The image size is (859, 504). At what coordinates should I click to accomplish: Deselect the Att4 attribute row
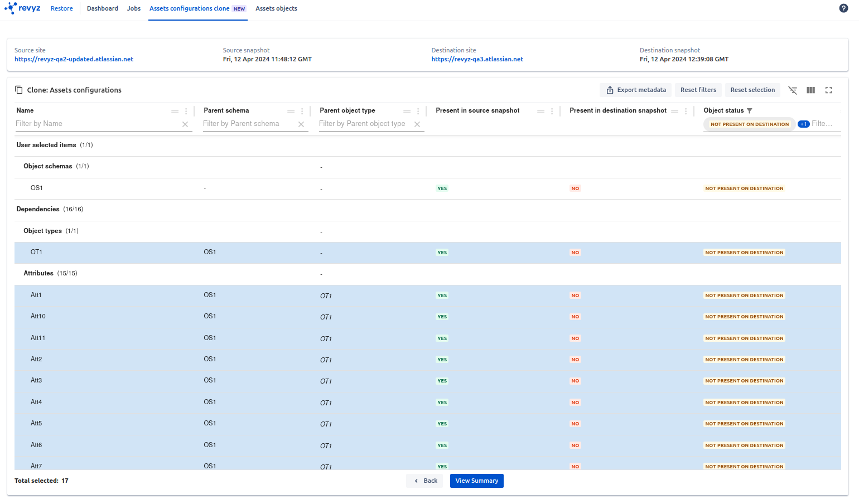click(x=428, y=403)
